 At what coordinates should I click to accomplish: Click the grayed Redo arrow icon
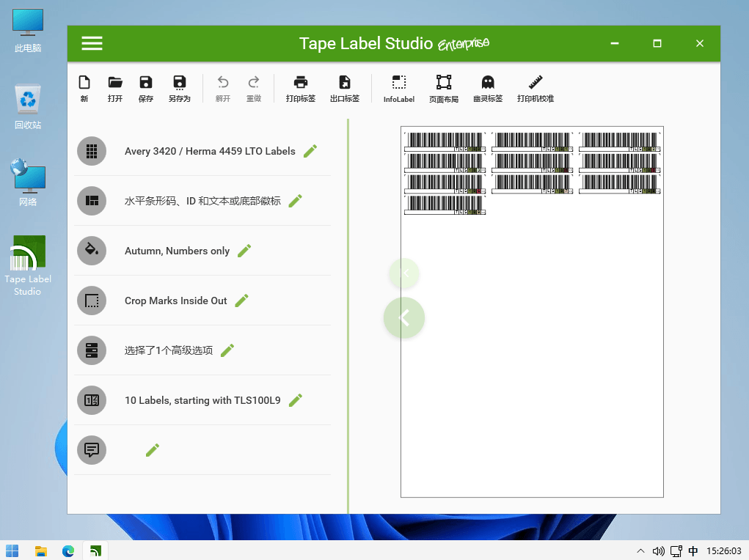click(x=254, y=82)
